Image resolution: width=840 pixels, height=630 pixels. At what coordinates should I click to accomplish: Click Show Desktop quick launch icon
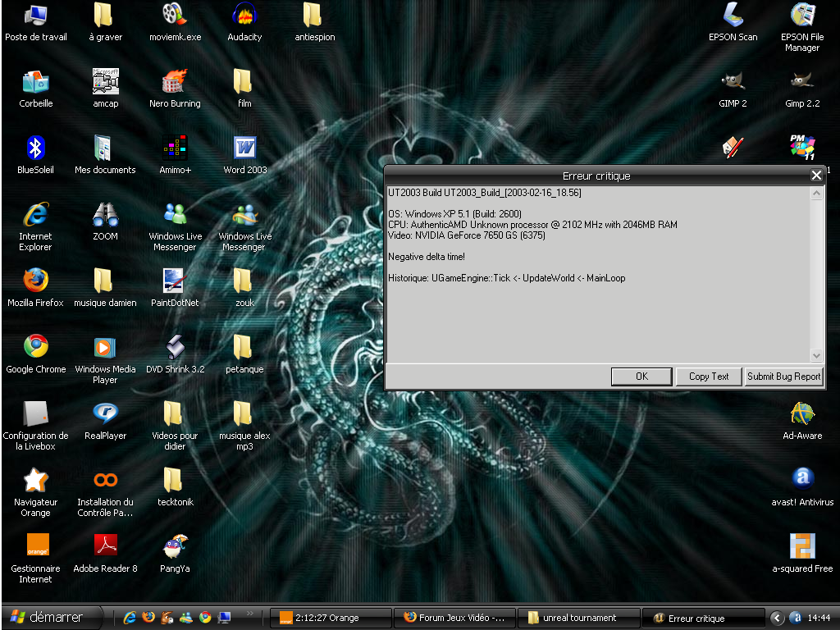[x=224, y=618]
